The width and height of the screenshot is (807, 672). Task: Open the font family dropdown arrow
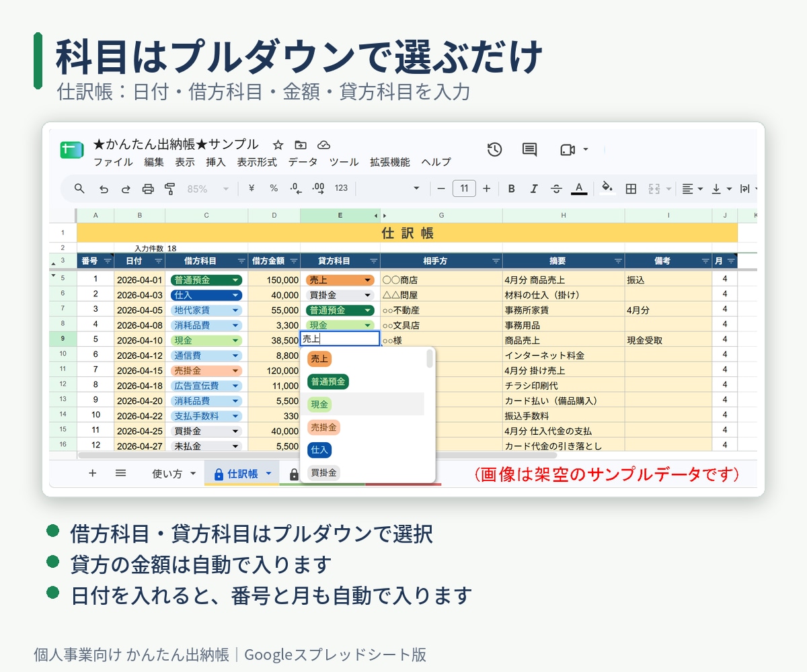tap(416, 189)
